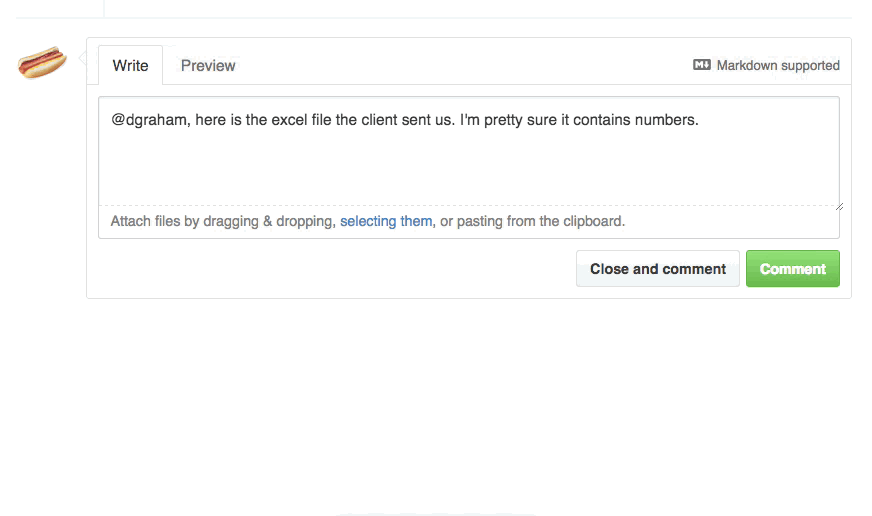Click the textarea resize handle corner
Screen dimensions: 872x516
click(x=839, y=206)
